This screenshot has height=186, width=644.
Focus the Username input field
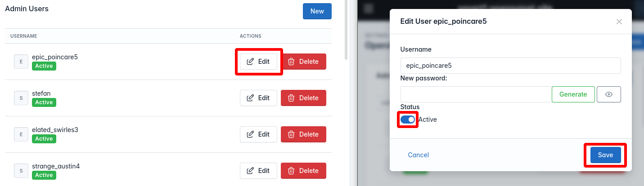pos(511,66)
